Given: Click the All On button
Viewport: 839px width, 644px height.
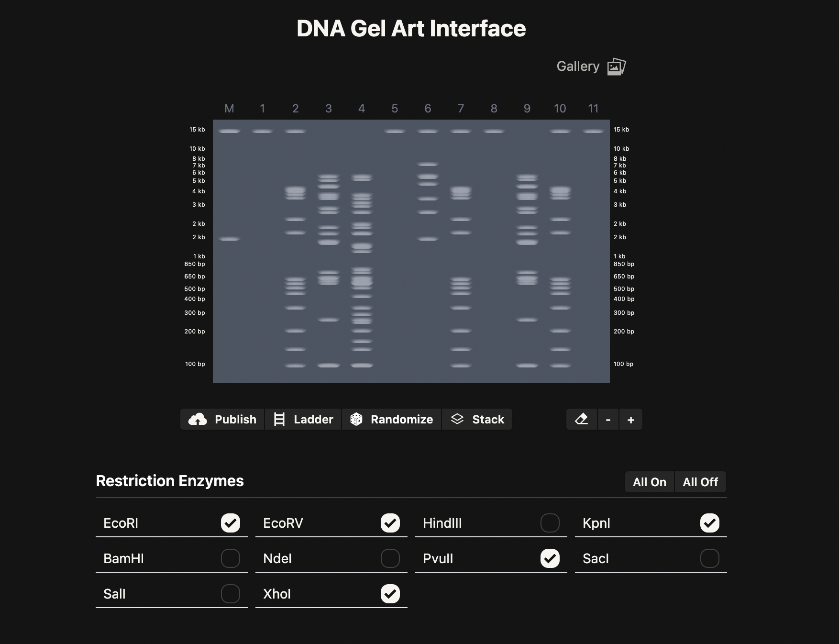Looking at the screenshot, I should click(x=649, y=482).
